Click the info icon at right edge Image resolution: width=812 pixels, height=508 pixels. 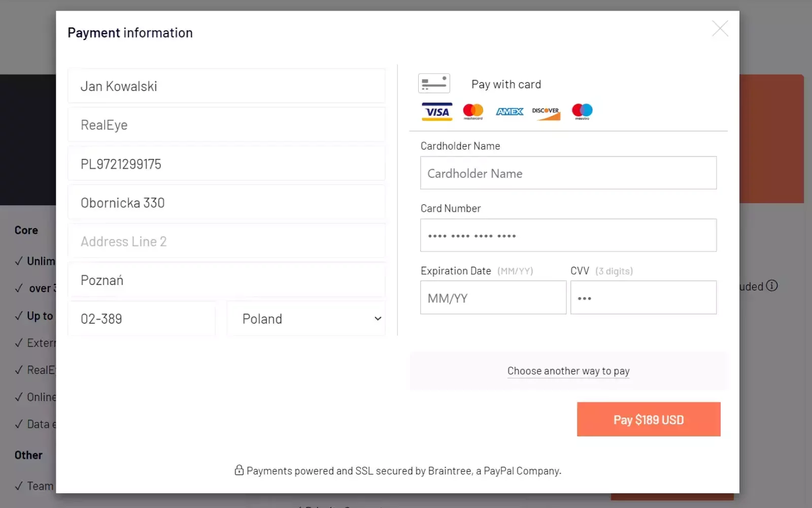pyautogui.click(x=772, y=285)
